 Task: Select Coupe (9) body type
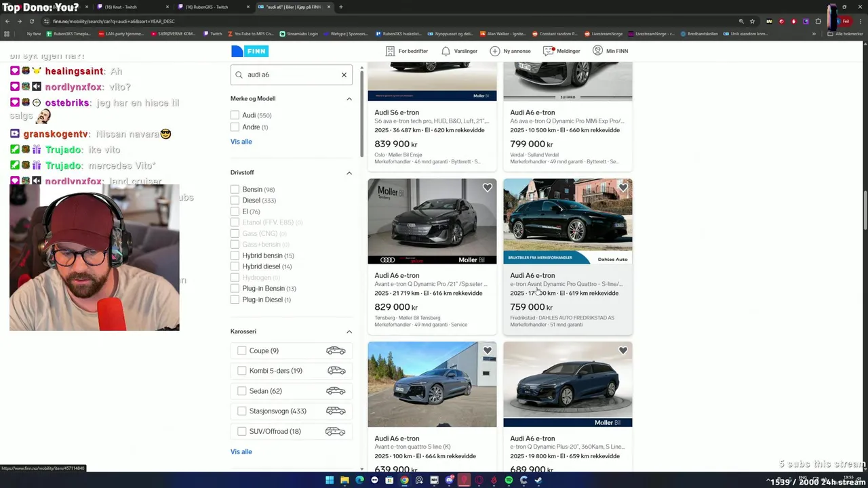tap(242, 350)
